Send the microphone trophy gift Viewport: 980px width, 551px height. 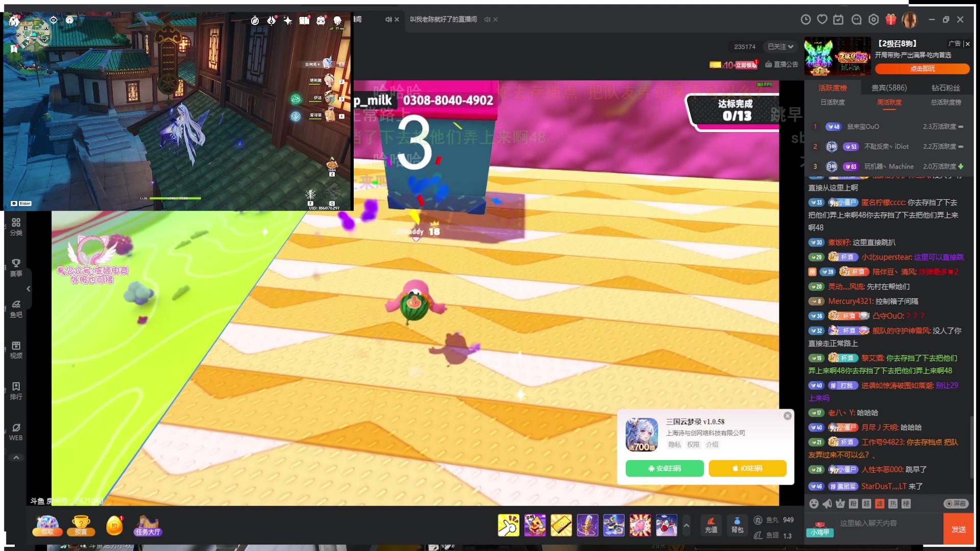click(x=587, y=525)
